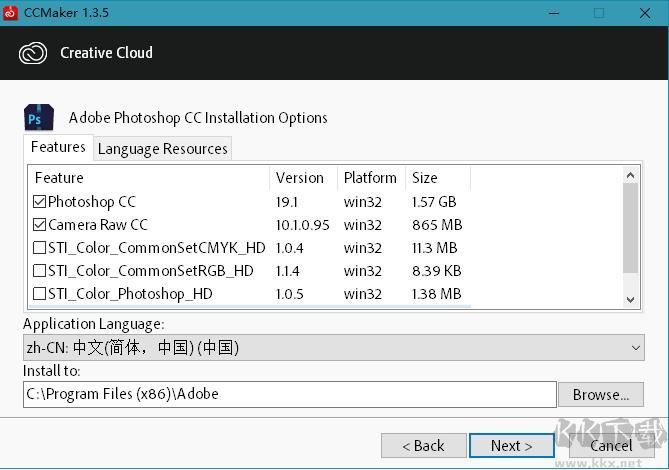This screenshot has width=669, height=470.
Task: Select the Features tab
Action: pos(58,147)
